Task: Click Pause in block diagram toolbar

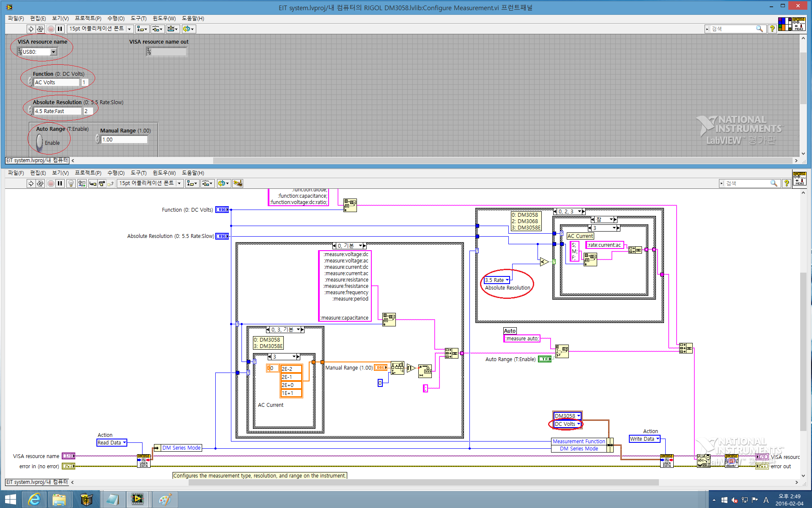Action: tap(60, 183)
